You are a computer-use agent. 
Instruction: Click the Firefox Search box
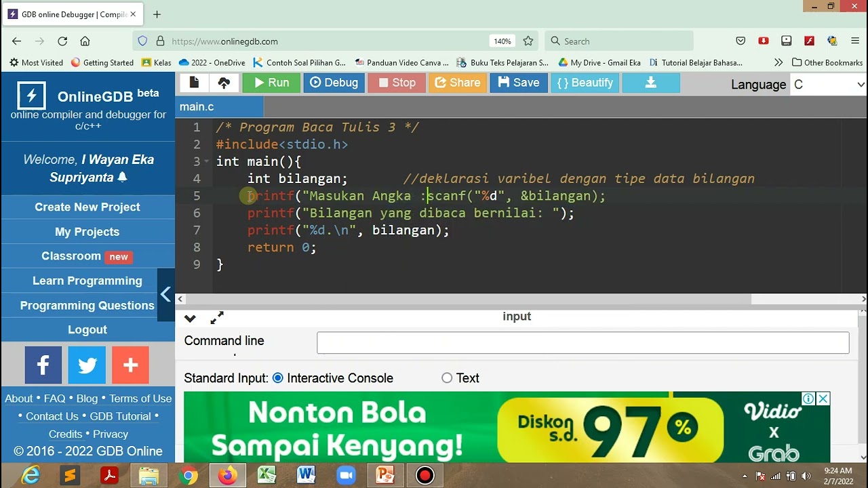tap(619, 41)
